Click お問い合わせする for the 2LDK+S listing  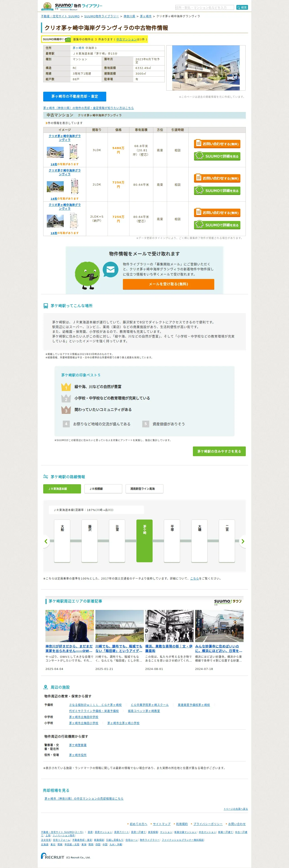(217, 213)
